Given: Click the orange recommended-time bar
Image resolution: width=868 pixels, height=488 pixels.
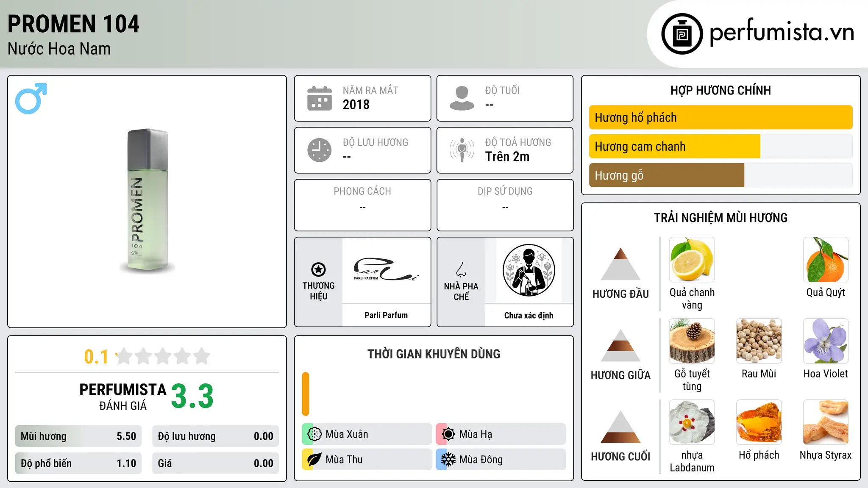Looking at the screenshot, I should pyautogui.click(x=306, y=394).
